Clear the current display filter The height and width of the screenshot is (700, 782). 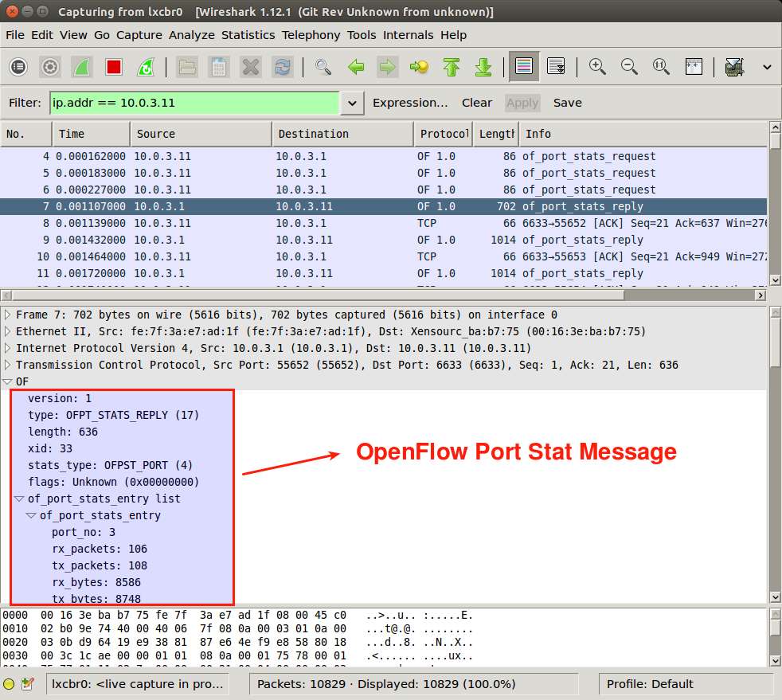tap(476, 103)
